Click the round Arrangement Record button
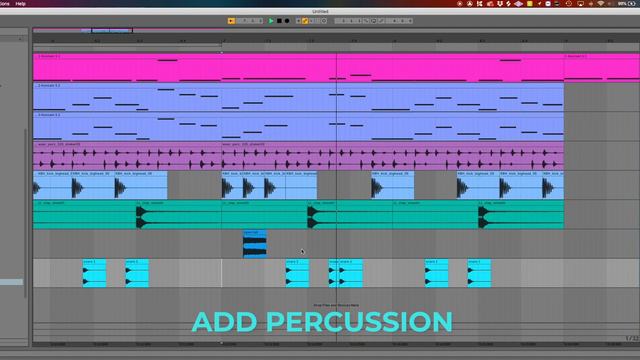 tap(287, 21)
